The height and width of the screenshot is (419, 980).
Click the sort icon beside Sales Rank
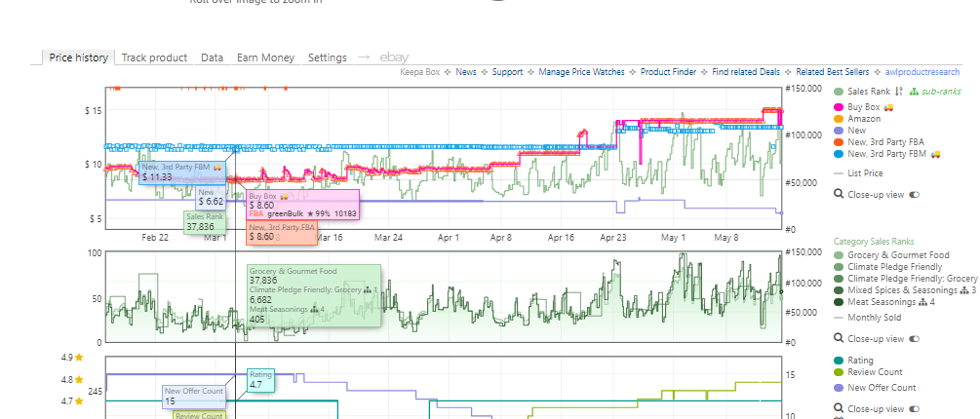899,92
